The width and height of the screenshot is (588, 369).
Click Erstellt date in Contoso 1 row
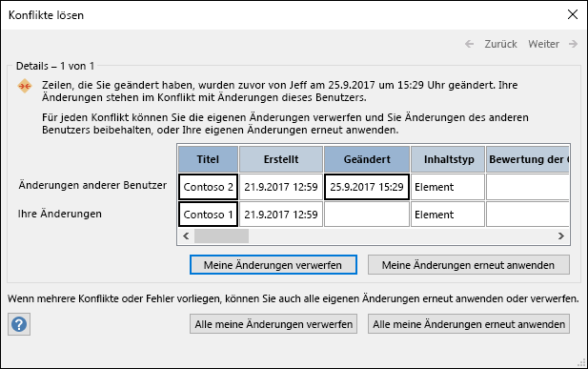281,215
